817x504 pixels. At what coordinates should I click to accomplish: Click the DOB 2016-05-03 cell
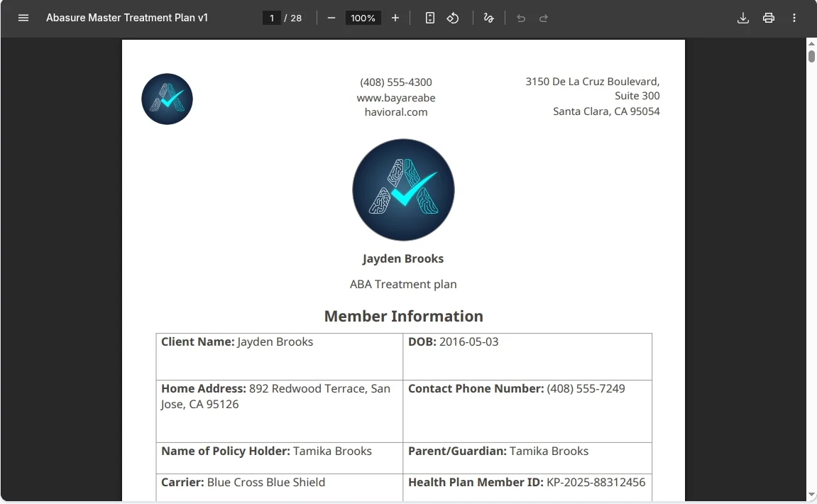(527, 356)
